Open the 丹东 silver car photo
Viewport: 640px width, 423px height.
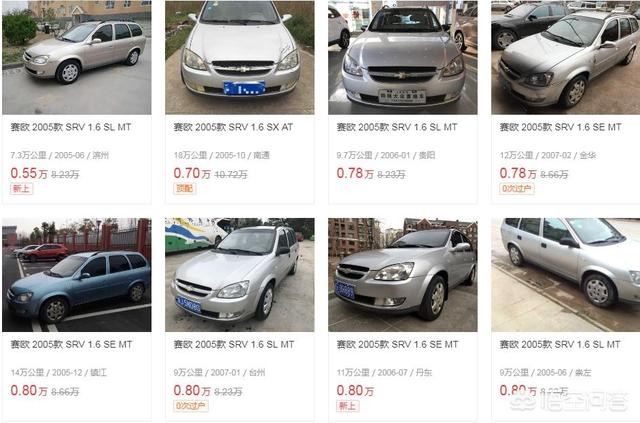tap(402, 275)
